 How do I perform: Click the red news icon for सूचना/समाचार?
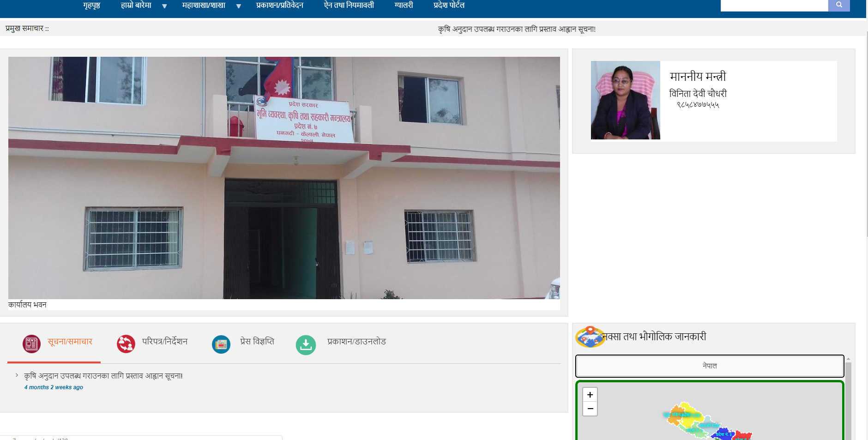click(31, 344)
